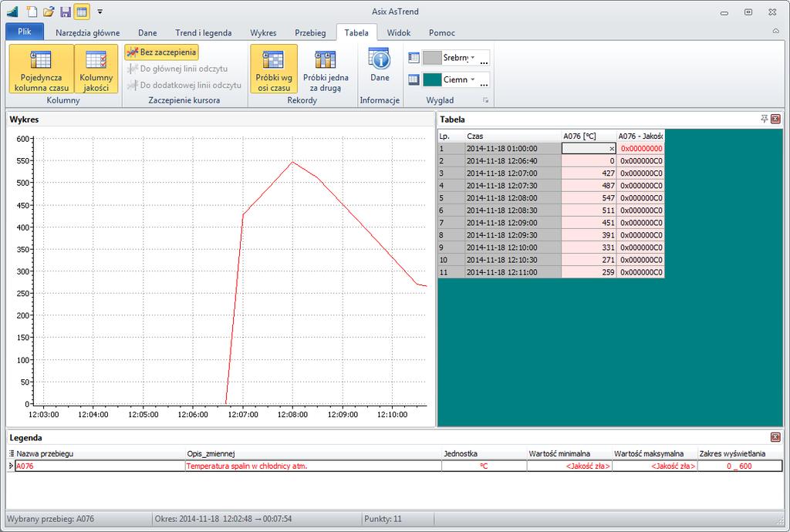
Task: Switch to the Dane ribbon tab
Action: tap(147, 32)
